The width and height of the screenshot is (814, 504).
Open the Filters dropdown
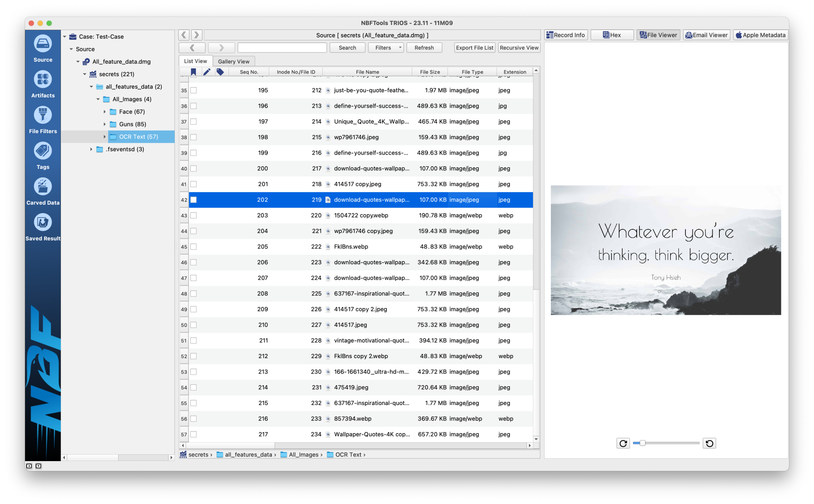tap(385, 47)
